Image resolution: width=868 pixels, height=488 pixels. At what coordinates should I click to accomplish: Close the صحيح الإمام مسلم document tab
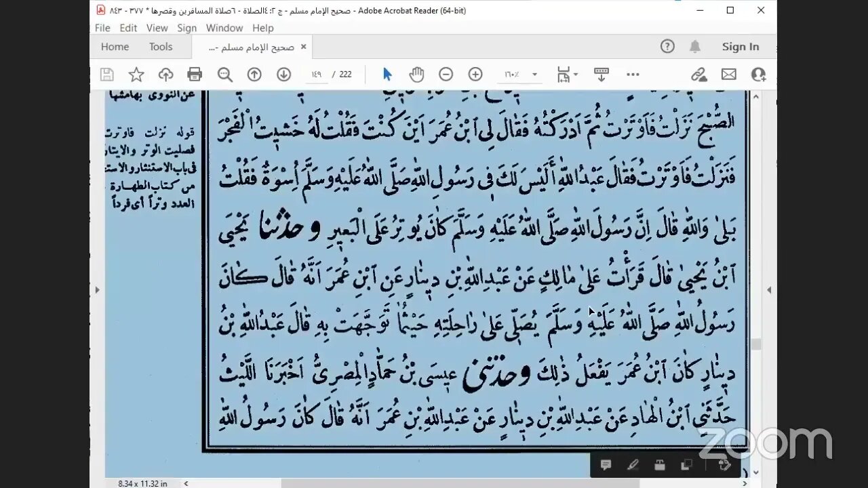pos(303,47)
